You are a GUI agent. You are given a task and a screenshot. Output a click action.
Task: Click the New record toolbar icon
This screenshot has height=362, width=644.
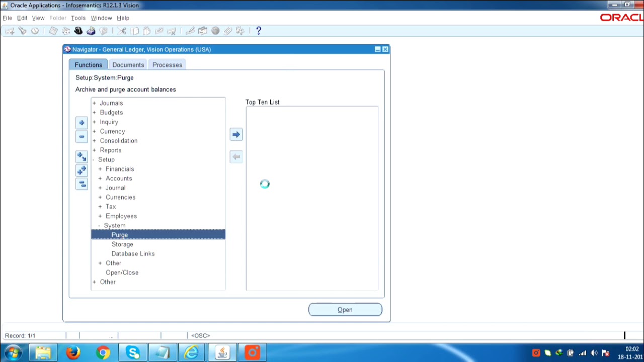tap(10, 31)
